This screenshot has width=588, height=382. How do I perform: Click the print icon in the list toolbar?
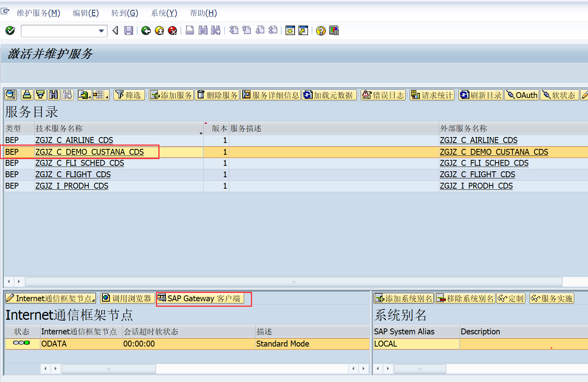click(x=27, y=95)
